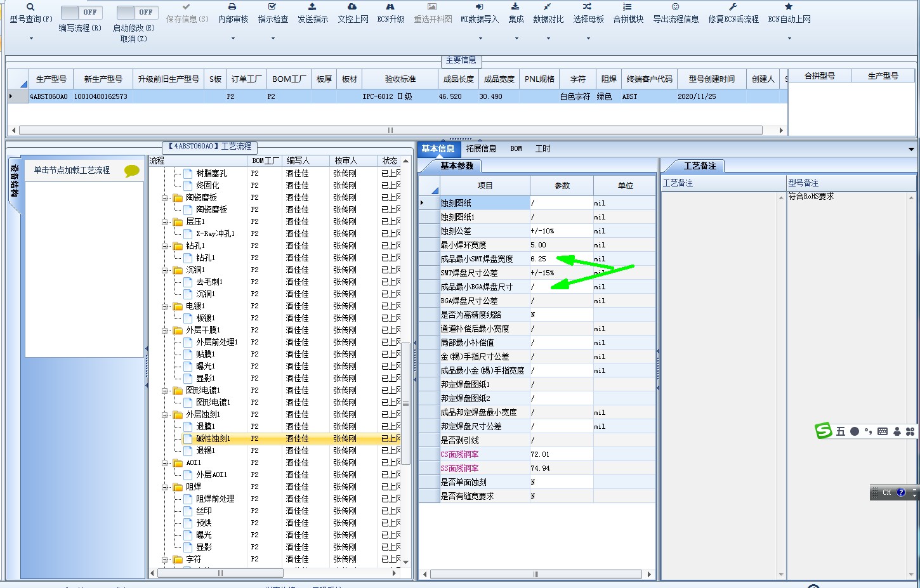Select the 树脂塞孔 tree item

(x=211, y=174)
